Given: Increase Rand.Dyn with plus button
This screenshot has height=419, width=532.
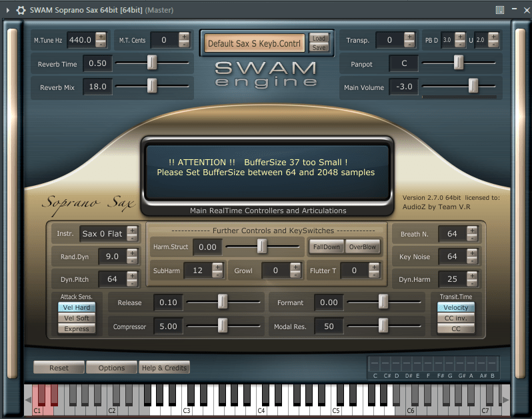Looking at the screenshot, I should [x=132, y=252].
